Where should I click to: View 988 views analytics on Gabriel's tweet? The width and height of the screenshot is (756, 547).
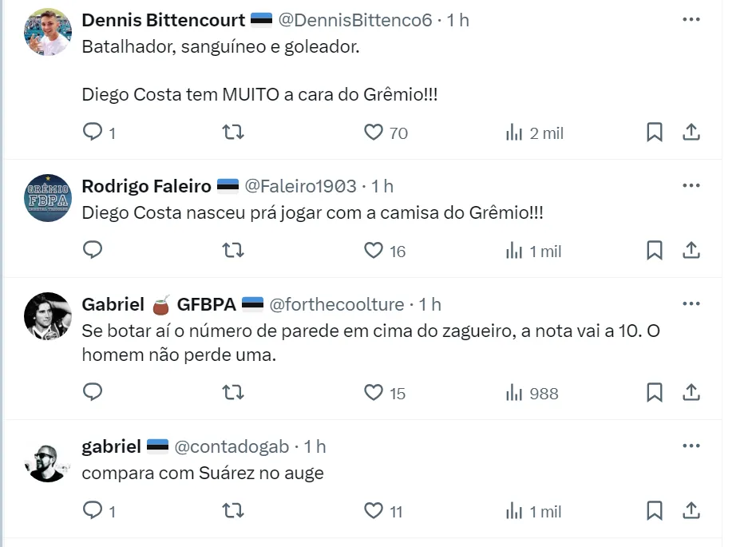click(x=532, y=393)
